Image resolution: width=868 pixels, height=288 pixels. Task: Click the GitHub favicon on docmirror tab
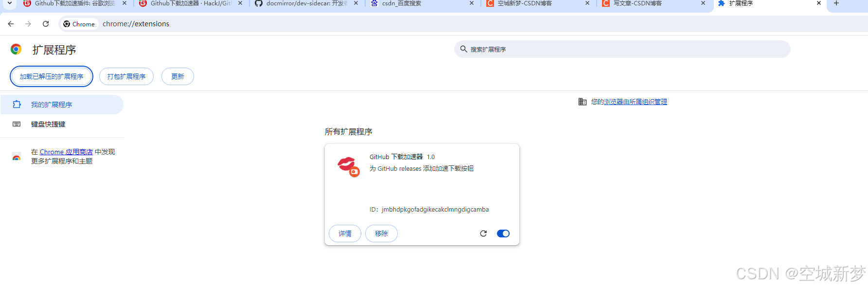(259, 3)
